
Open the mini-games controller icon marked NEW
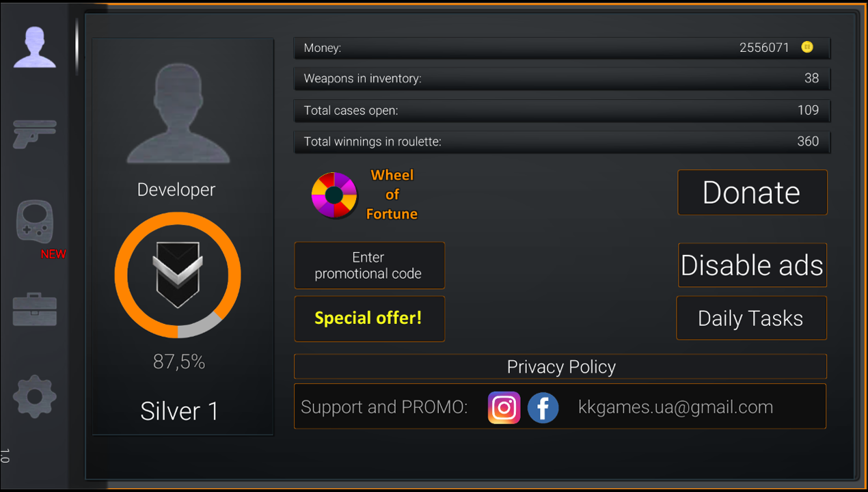point(35,222)
